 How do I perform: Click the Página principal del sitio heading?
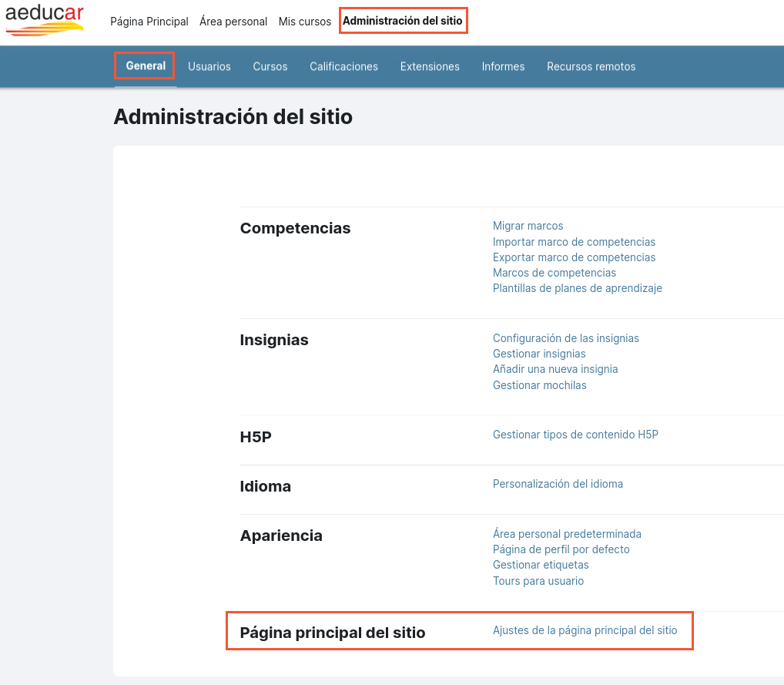pos(333,633)
